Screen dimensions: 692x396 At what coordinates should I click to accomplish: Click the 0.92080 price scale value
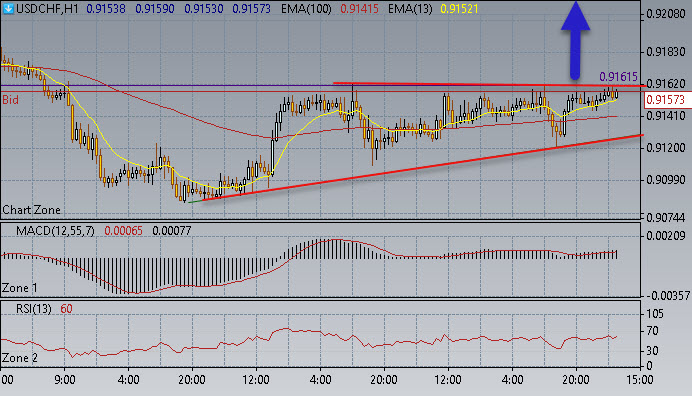(x=666, y=14)
